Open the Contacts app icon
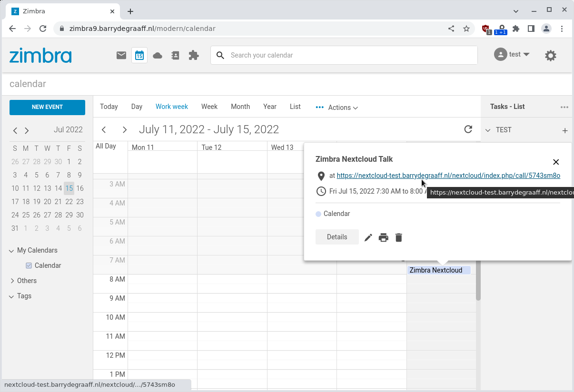 pyautogui.click(x=175, y=55)
